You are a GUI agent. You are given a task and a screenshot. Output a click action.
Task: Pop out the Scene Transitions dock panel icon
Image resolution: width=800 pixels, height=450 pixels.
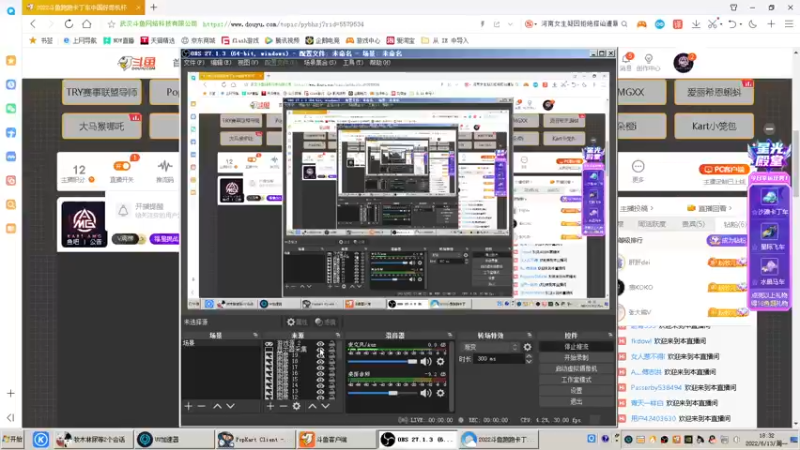(x=529, y=335)
